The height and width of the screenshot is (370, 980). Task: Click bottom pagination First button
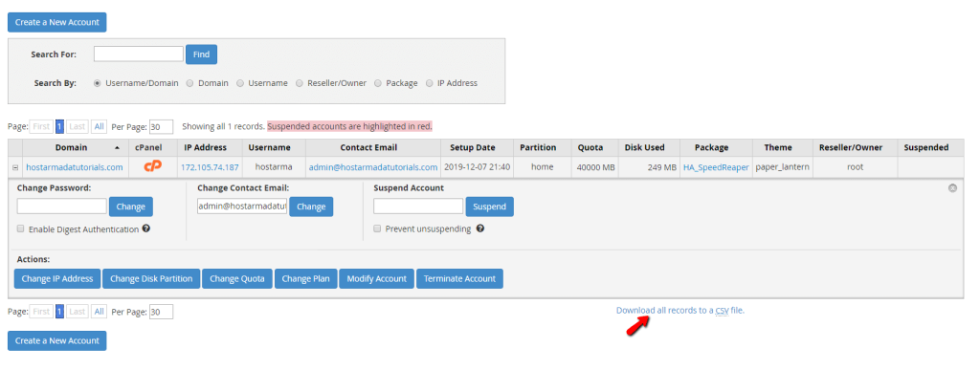(x=41, y=312)
